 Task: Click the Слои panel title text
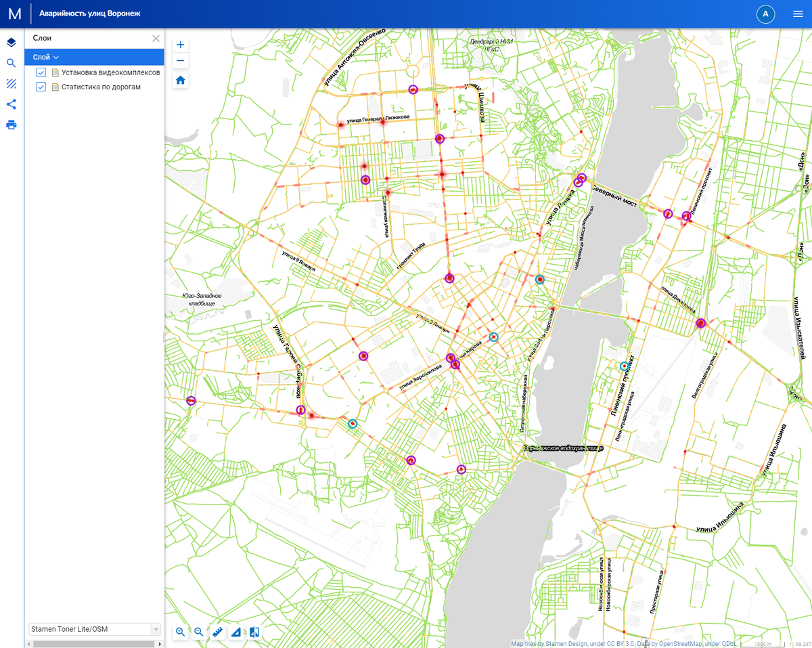(x=42, y=39)
